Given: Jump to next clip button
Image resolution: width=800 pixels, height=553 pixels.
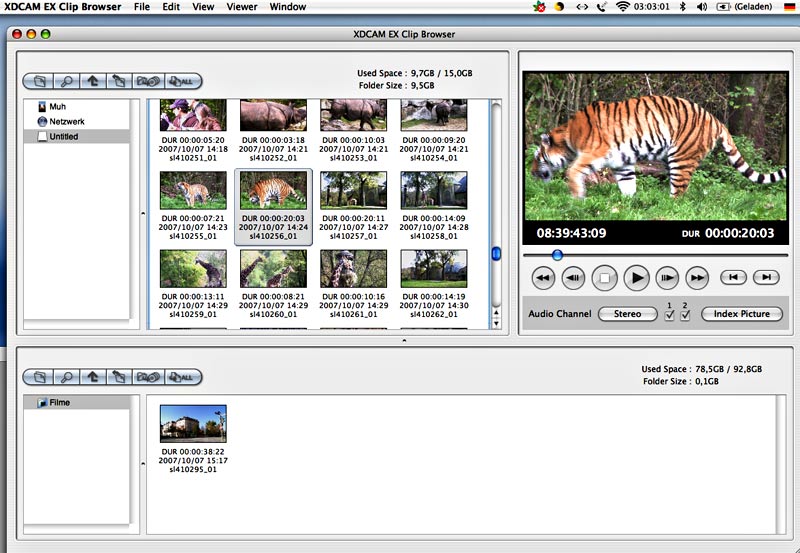Looking at the screenshot, I should [765, 277].
